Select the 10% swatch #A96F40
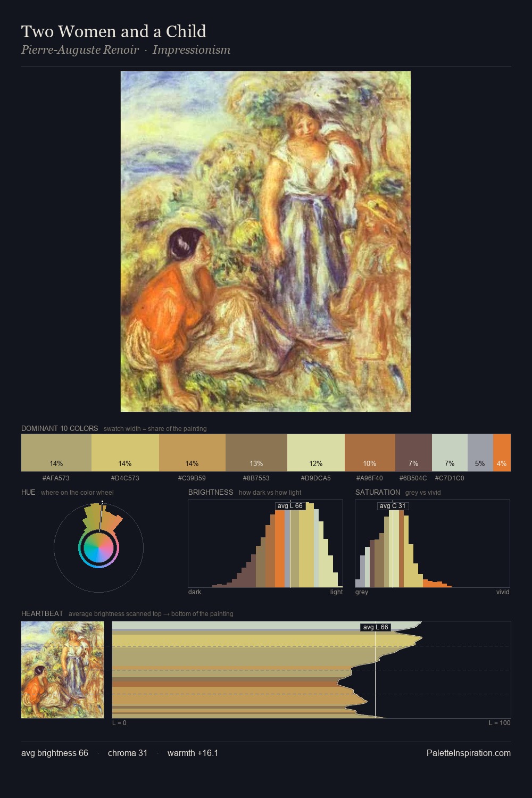The image size is (532, 798). (x=370, y=453)
